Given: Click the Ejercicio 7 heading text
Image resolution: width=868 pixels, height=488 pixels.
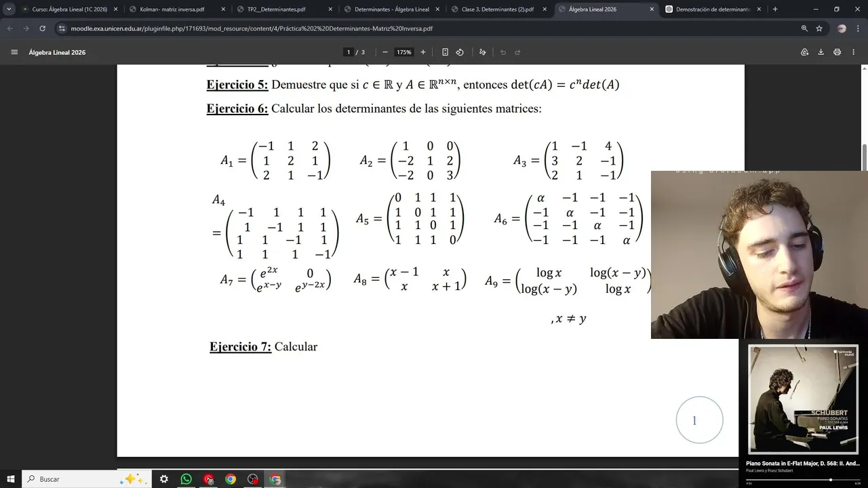Looking at the screenshot, I should coord(241,346).
